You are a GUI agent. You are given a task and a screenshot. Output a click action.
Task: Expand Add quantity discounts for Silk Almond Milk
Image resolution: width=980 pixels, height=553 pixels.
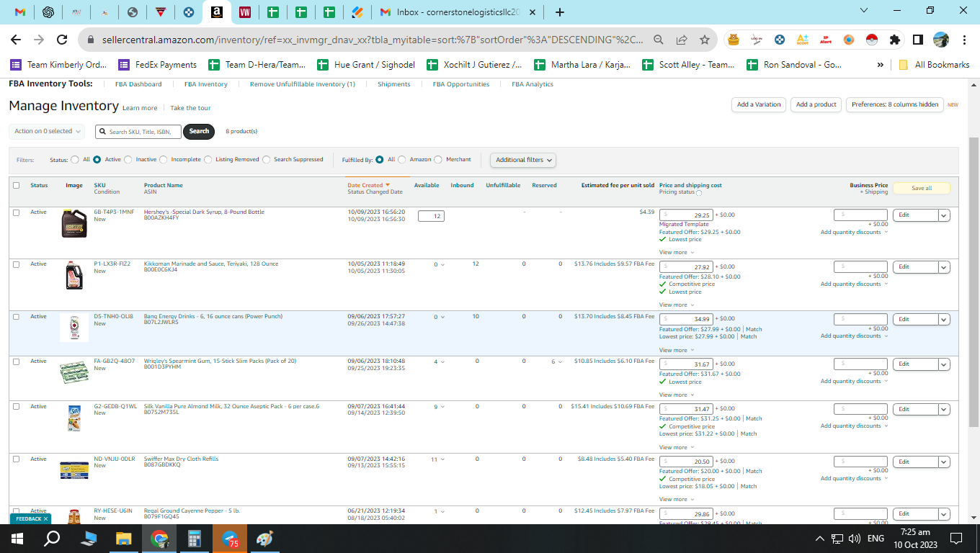tap(854, 426)
